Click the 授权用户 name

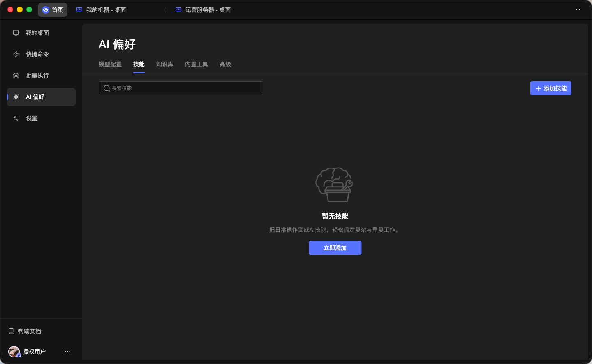pyautogui.click(x=34, y=352)
